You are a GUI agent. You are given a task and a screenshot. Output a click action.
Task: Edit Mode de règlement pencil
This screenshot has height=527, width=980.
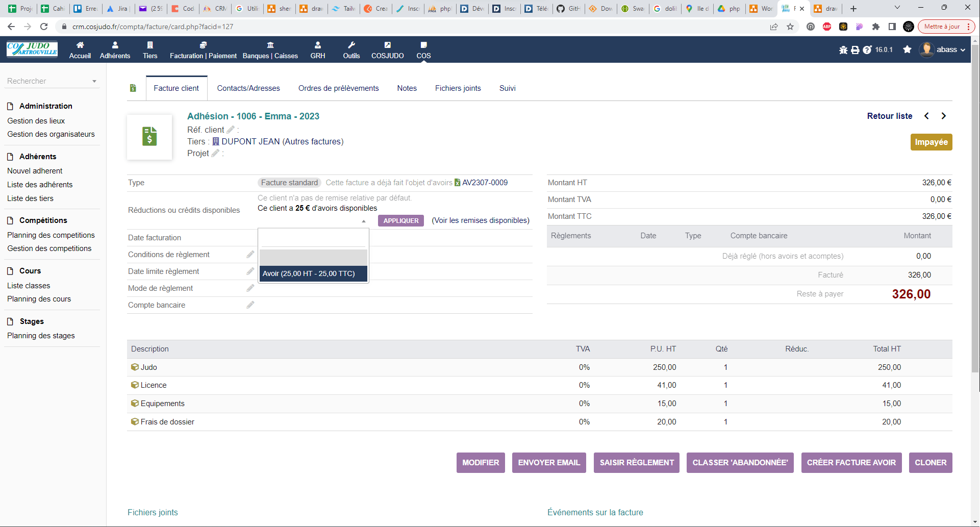pyautogui.click(x=250, y=288)
